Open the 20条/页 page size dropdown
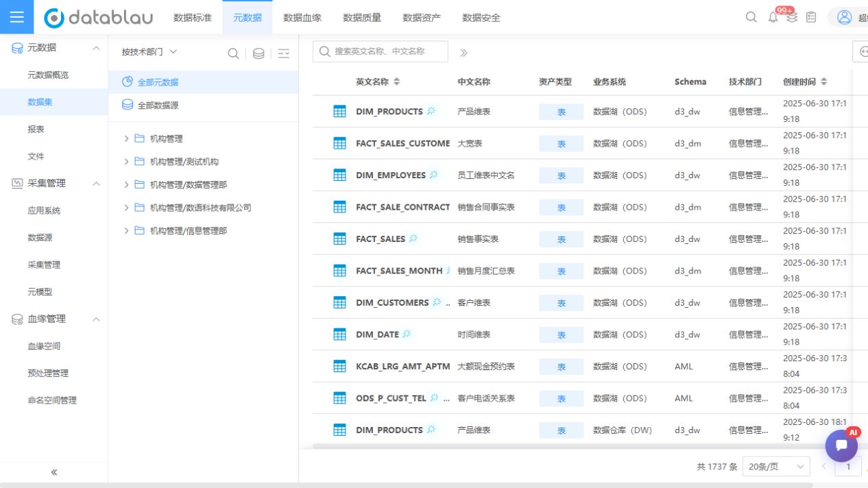The height and width of the screenshot is (488, 868). coord(776,466)
